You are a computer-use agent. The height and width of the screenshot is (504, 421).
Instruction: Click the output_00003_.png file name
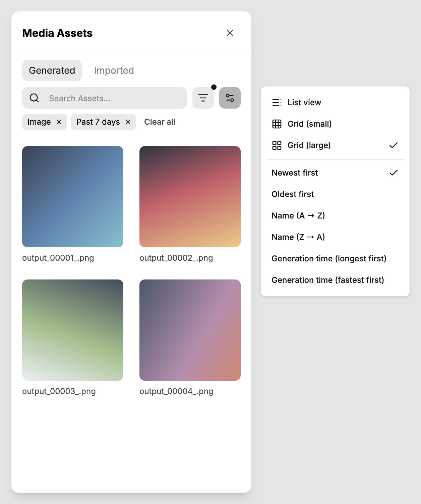pos(59,391)
